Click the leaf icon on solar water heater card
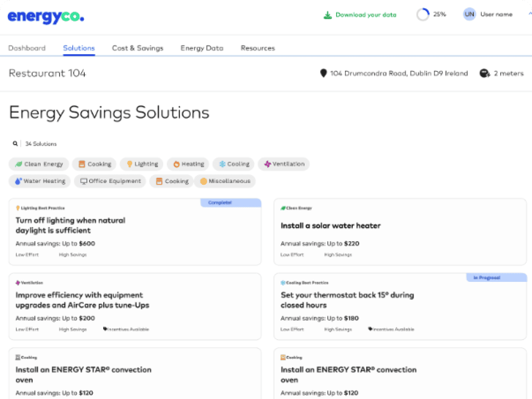Viewport: 532px width, 399px height. 283,208
